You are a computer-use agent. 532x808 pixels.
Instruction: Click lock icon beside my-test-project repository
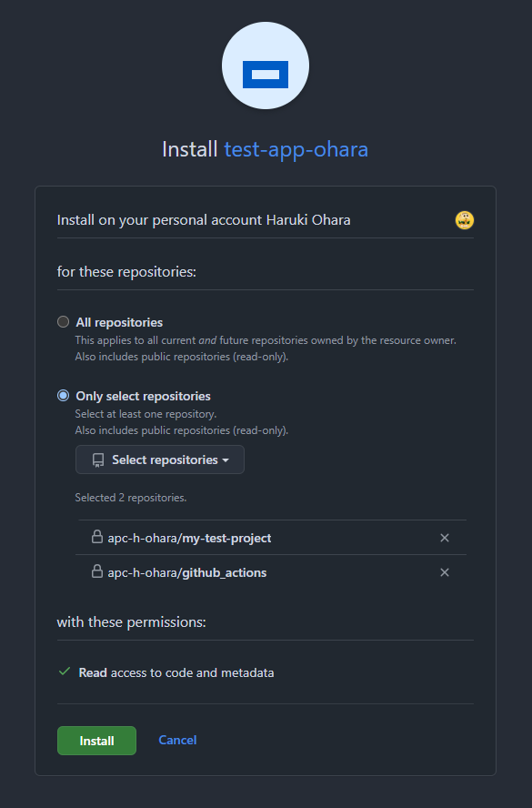click(x=96, y=537)
